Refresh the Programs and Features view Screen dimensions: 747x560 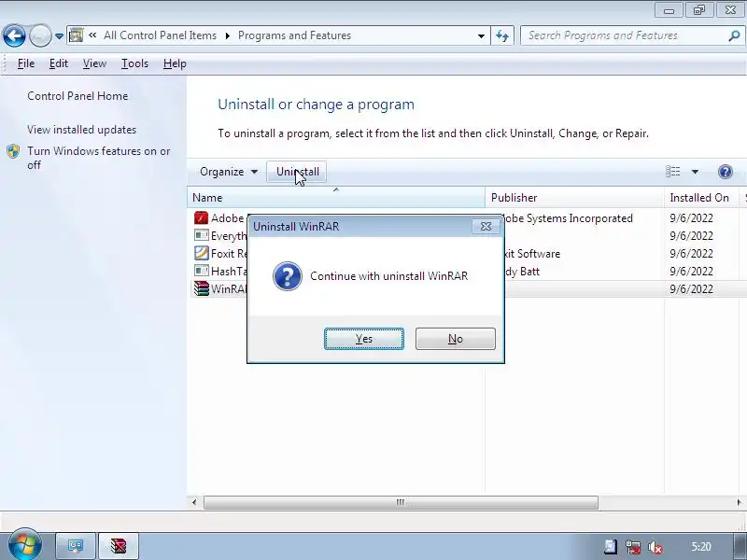tap(502, 35)
